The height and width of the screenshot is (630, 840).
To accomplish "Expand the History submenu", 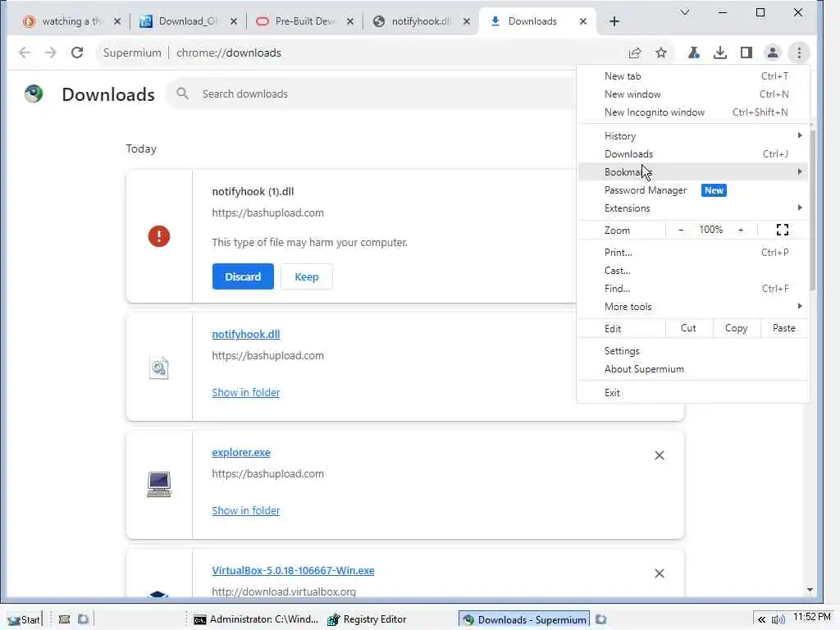I will point(692,136).
